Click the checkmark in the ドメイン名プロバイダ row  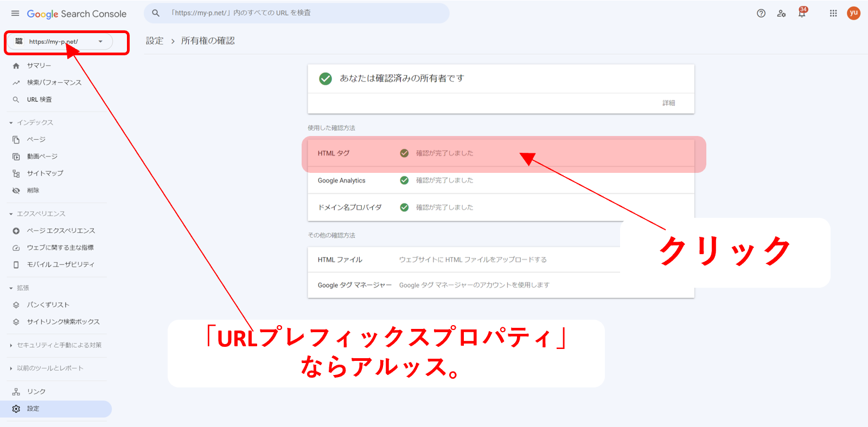(404, 208)
